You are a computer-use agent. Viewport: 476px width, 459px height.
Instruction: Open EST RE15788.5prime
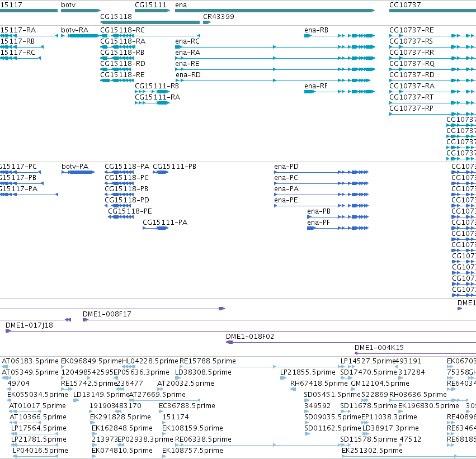pyautogui.click(x=208, y=361)
